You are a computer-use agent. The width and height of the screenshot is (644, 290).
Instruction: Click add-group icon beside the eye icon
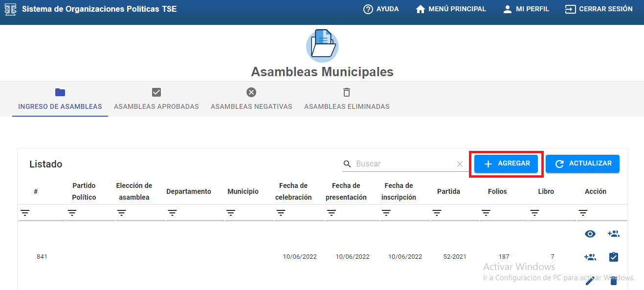pos(614,234)
